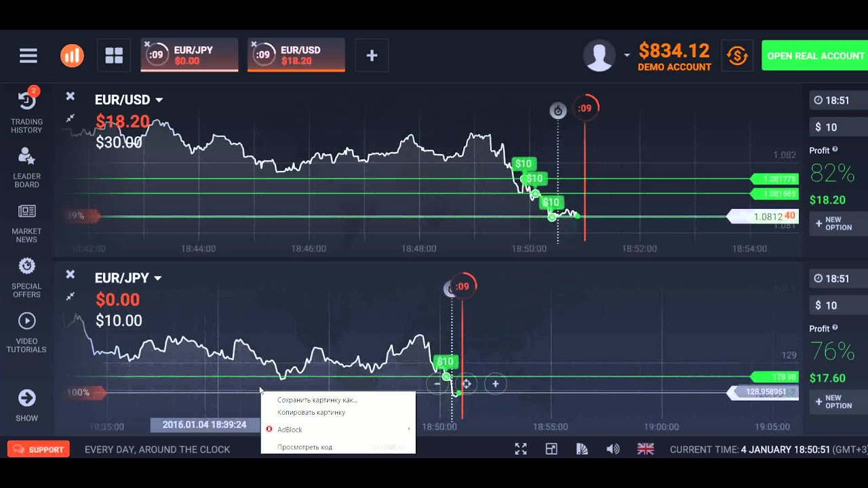Viewport: 868px width, 488px height.
Task: Switch to the EUR/JPY $0.00 tab
Action: tap(189, 55)
